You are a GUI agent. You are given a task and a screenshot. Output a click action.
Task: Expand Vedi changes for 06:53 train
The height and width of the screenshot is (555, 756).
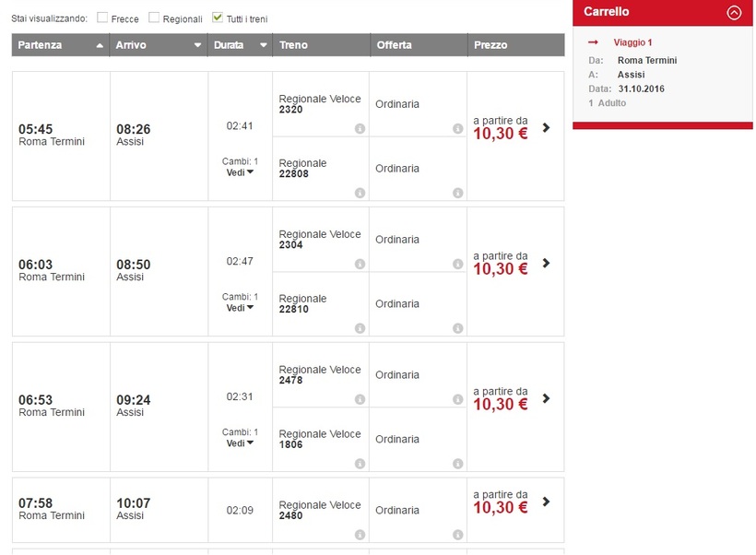(x=241, y=443)
